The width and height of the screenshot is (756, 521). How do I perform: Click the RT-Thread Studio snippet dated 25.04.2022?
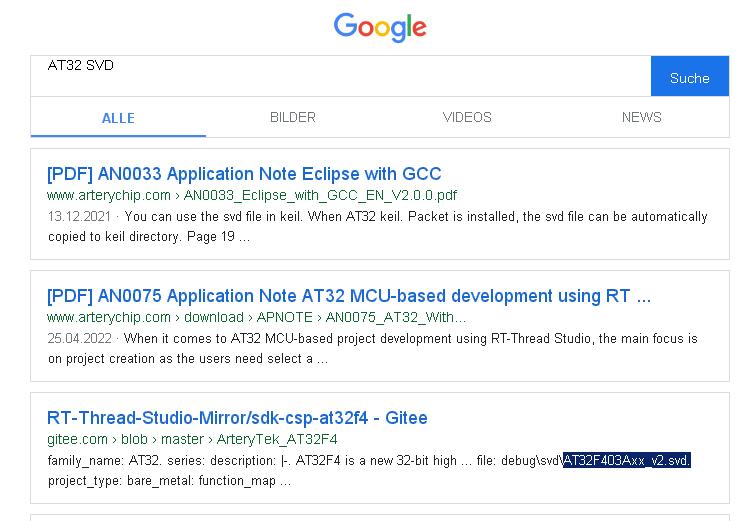pos(373,348)
